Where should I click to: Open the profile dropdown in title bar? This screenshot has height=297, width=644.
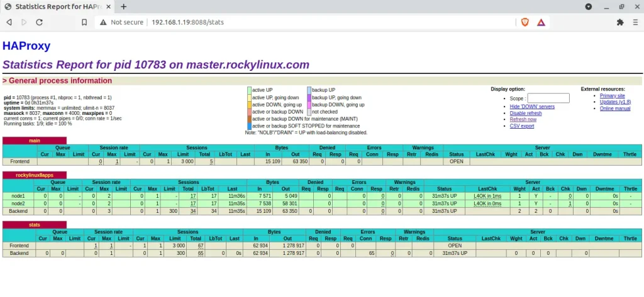589,6
